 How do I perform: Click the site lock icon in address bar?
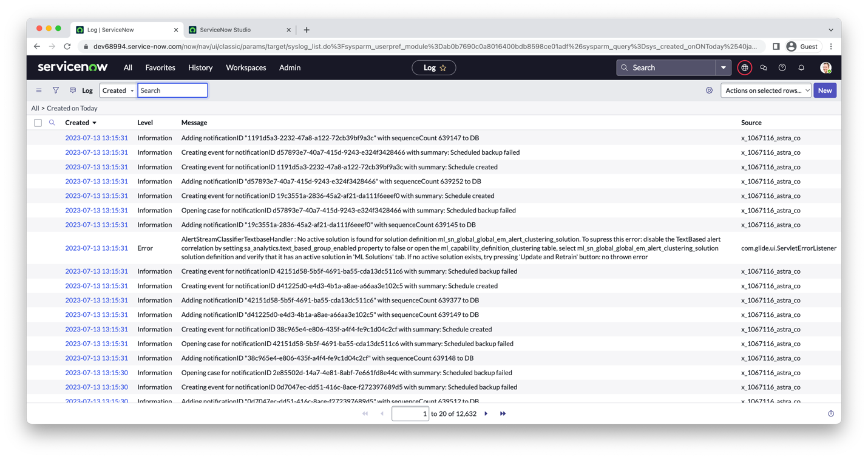86,46
